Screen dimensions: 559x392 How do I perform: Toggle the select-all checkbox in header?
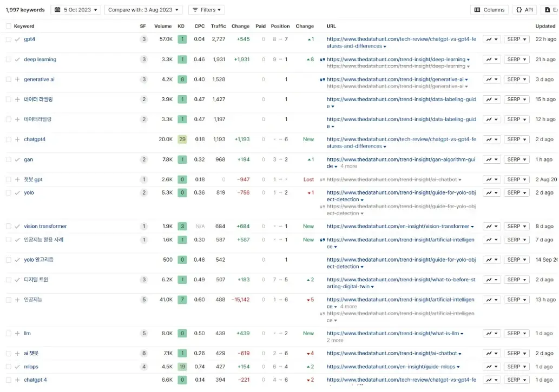tap(9, 26)
